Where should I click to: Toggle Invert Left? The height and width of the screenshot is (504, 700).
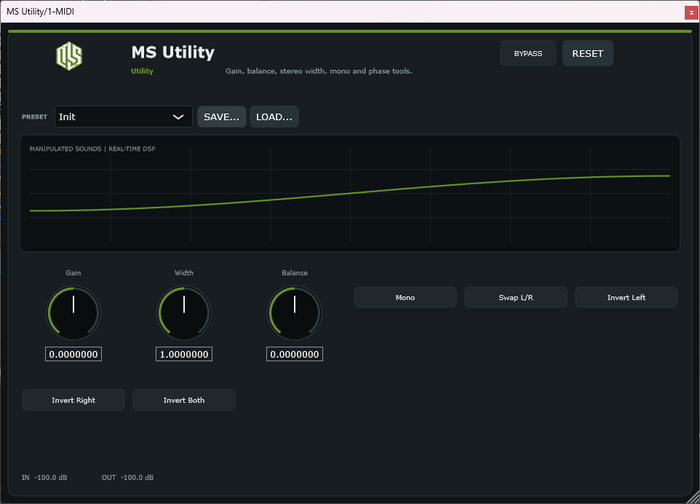pos(626,297)
